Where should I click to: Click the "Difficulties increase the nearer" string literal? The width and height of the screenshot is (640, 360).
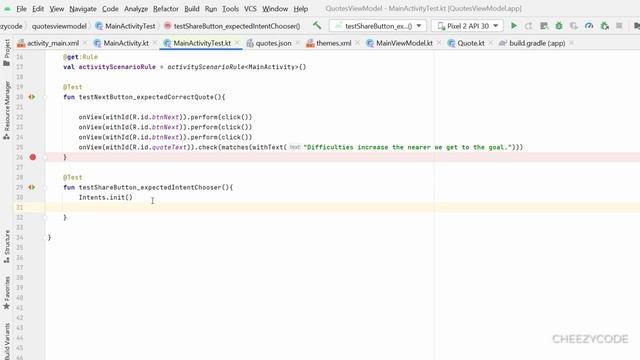[407, 147]
